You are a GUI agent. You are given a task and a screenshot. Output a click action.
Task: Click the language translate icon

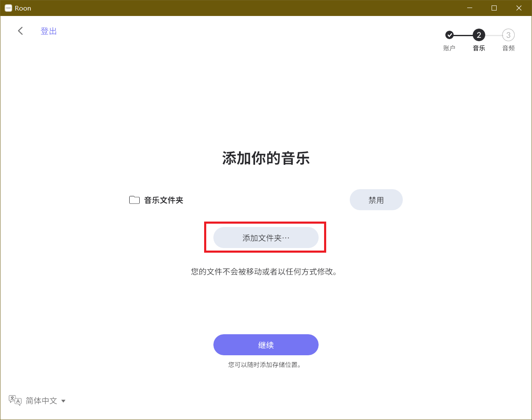click(15, 400)
